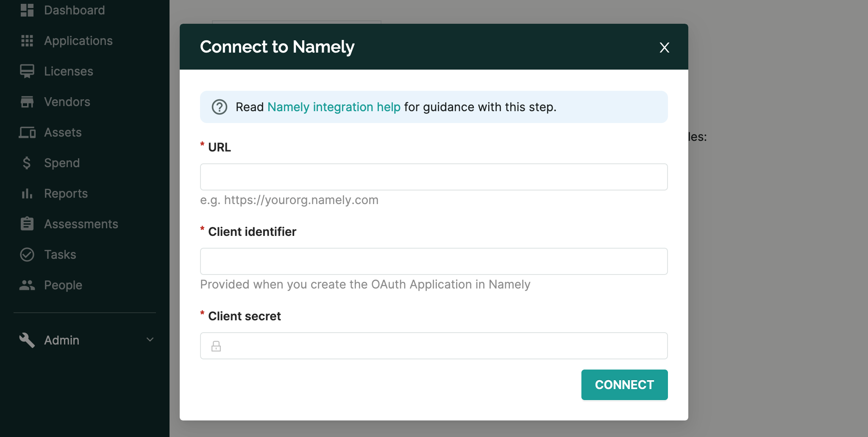Click the Assessments clipboard icon
The width and height of the screenshot is (868, 437).
(27, 224)
